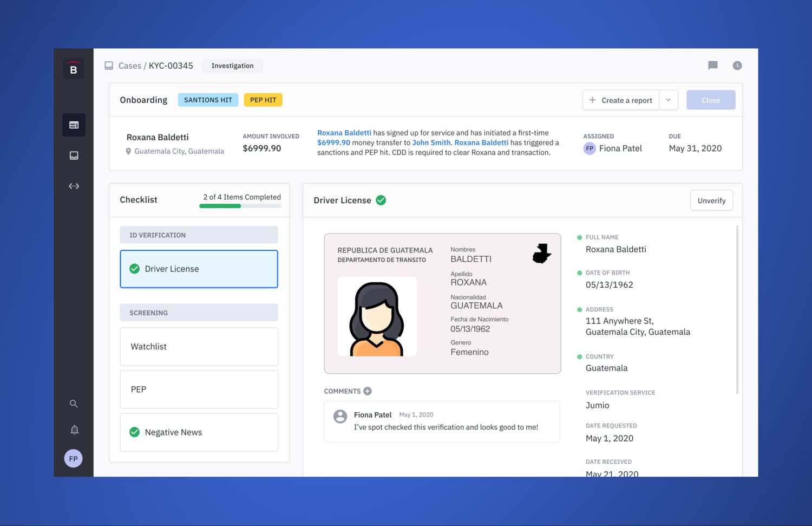Viewport: 812px width, 526px height.
Task: Click the Investigation status tag
Action: 232,66
